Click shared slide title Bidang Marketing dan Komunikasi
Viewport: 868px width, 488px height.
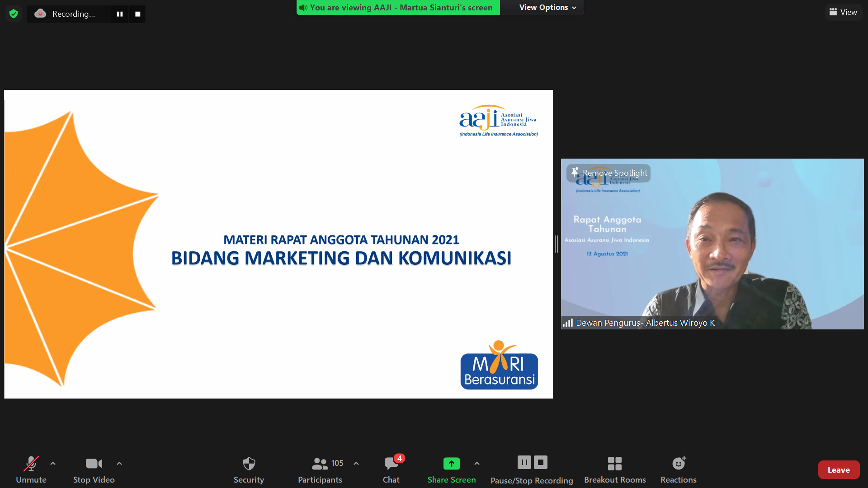341,258
